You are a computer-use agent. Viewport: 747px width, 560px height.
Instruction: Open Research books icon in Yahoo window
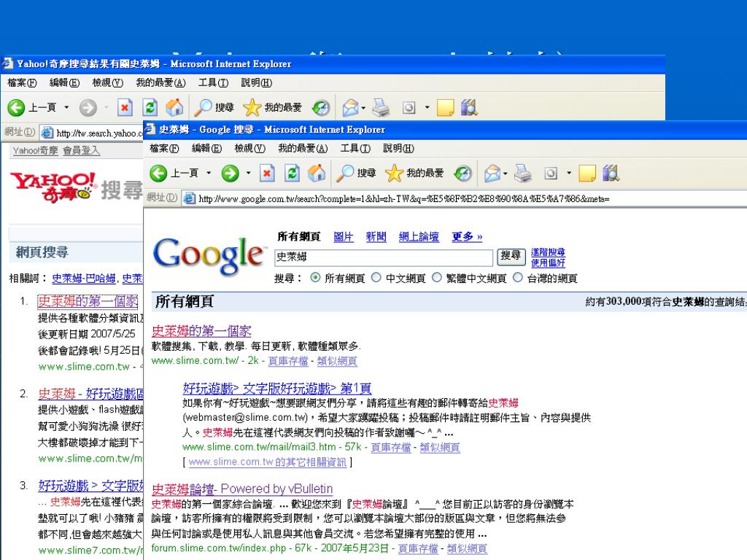[x=469, y=108]
